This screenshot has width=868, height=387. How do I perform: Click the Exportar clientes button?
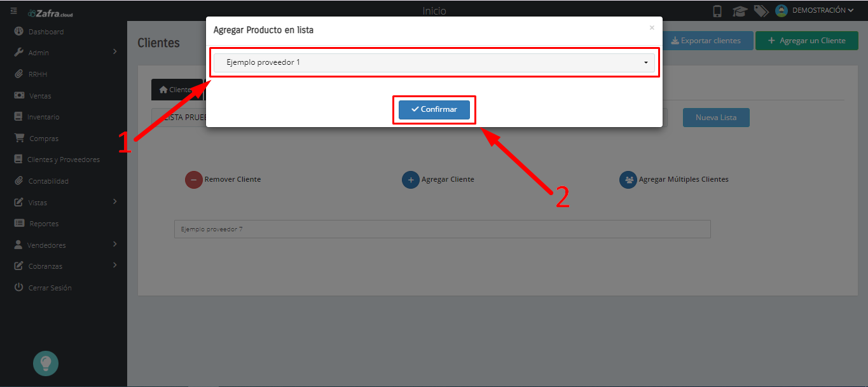tap(706, 41)
